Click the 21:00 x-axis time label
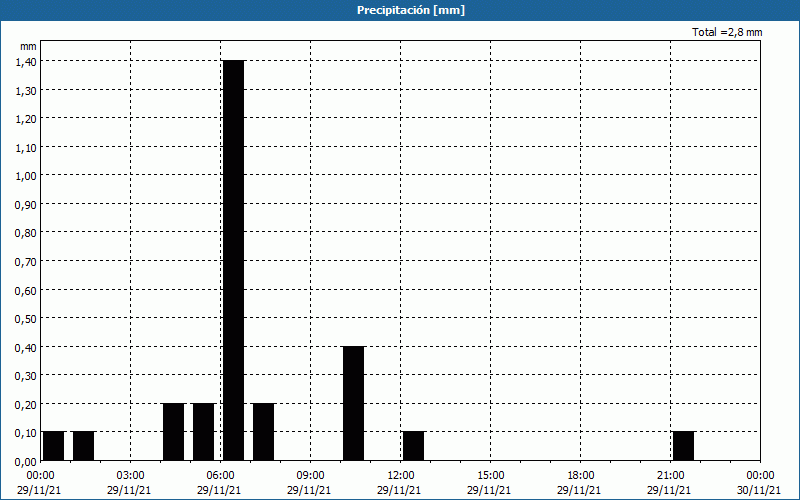The width and height of the screenshot is (800, 500). point(670,476)
